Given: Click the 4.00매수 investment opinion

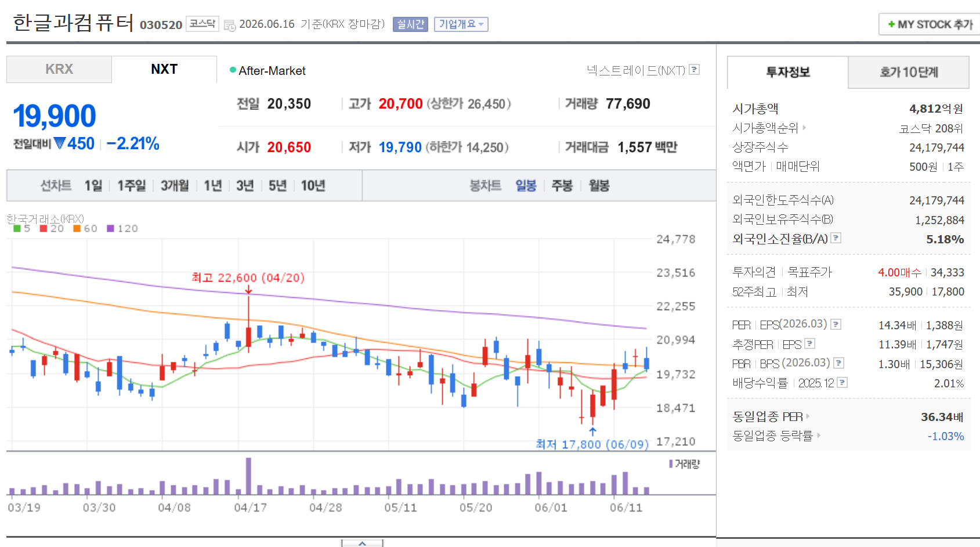Looking at the screenshot, I should (899, 272).
